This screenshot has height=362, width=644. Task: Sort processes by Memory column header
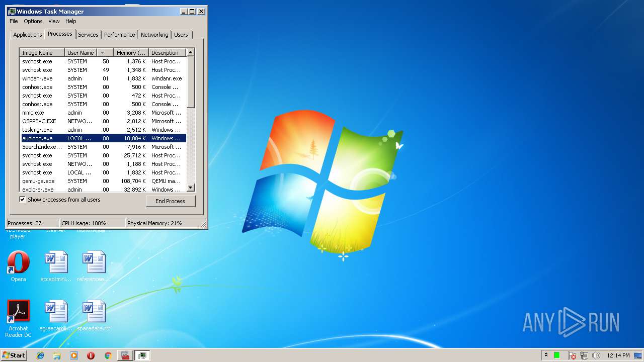pyautogui.click(x=131, y=53)
